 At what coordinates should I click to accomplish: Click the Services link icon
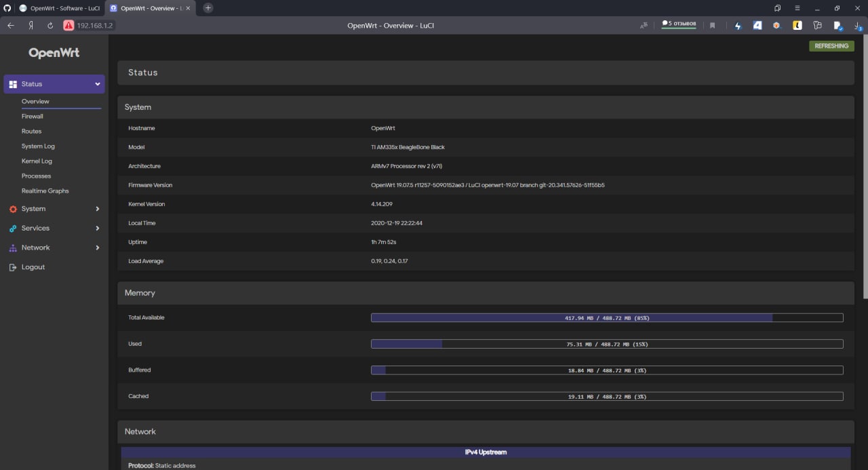13,229
